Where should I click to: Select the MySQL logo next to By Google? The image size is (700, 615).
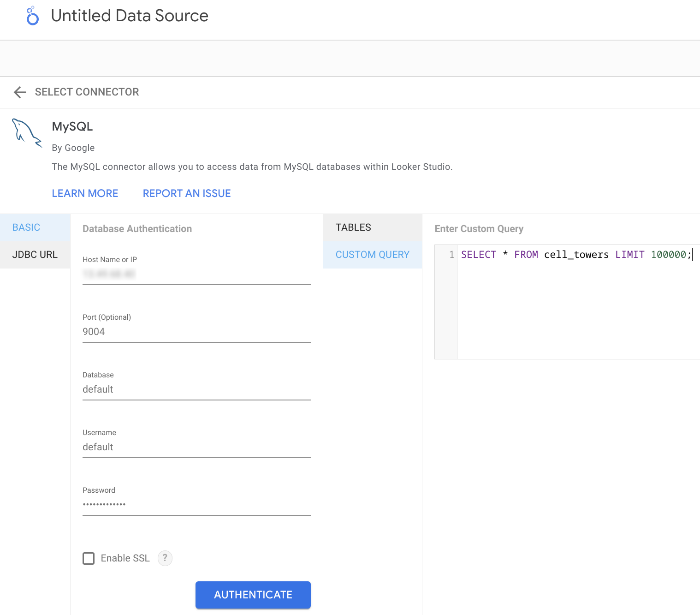(26, 133)
